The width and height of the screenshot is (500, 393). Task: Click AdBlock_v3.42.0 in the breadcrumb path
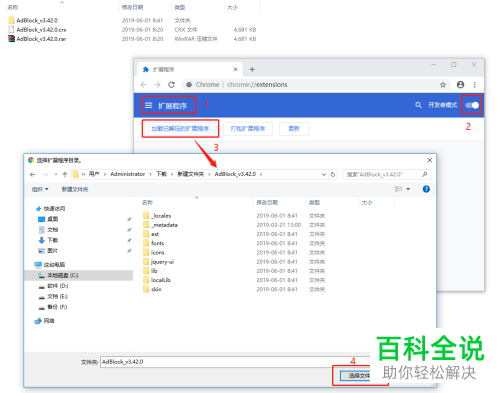235,174
